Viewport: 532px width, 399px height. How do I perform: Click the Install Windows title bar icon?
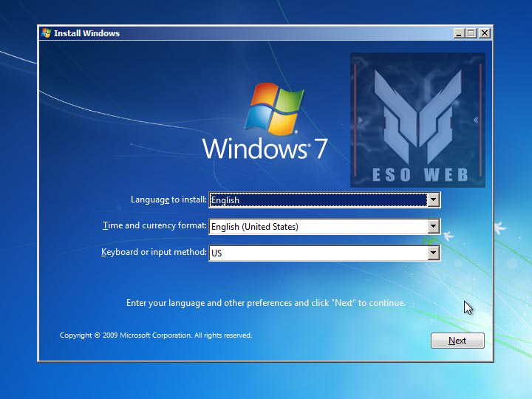(x=46, y=33)
